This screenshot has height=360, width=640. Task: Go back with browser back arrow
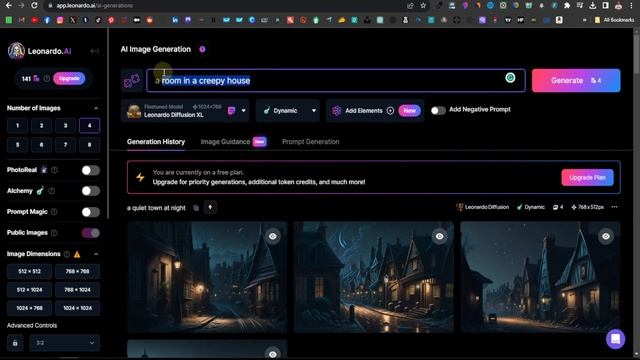[9, 6]
